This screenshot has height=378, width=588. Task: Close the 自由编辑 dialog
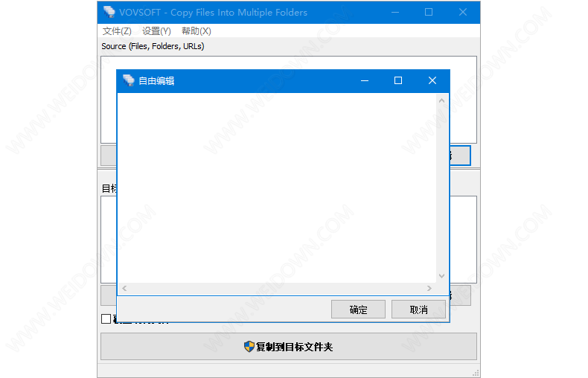[x=432, y=80]
